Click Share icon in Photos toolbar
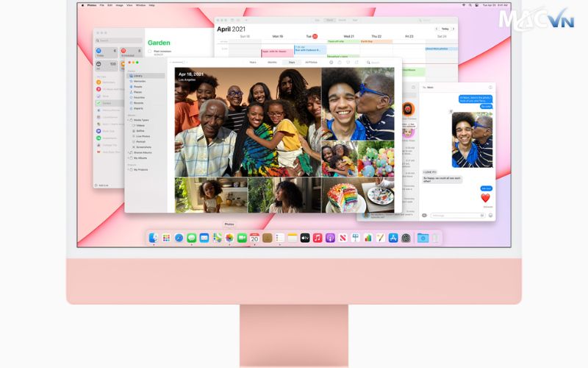 pos(340,63)
